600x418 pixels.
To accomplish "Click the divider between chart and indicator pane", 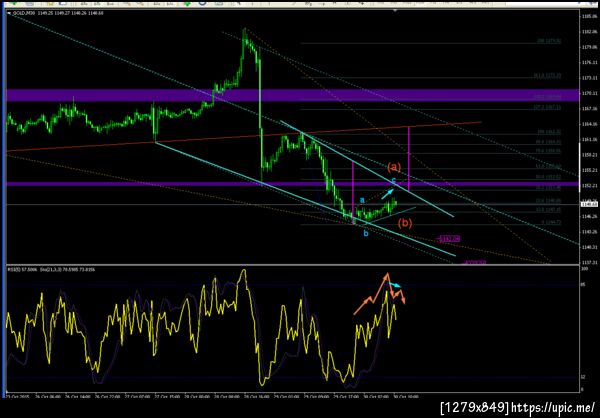I will click(x=292, y=265).
